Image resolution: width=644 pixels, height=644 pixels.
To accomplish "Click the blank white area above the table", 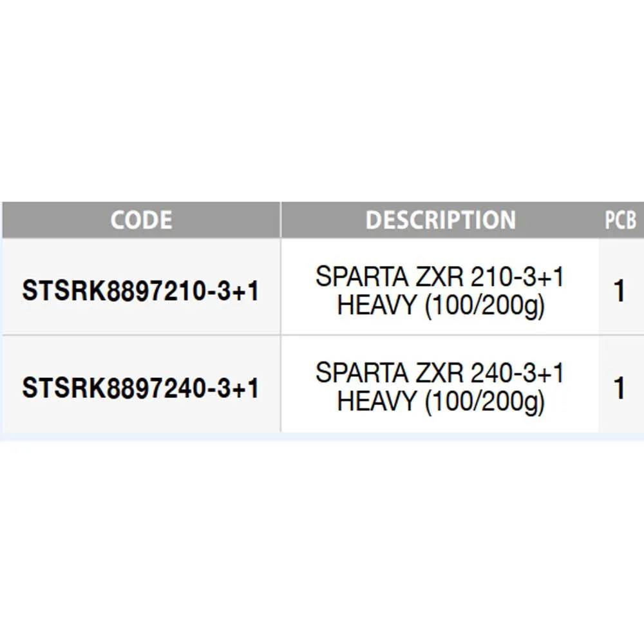I will (322, 97).
